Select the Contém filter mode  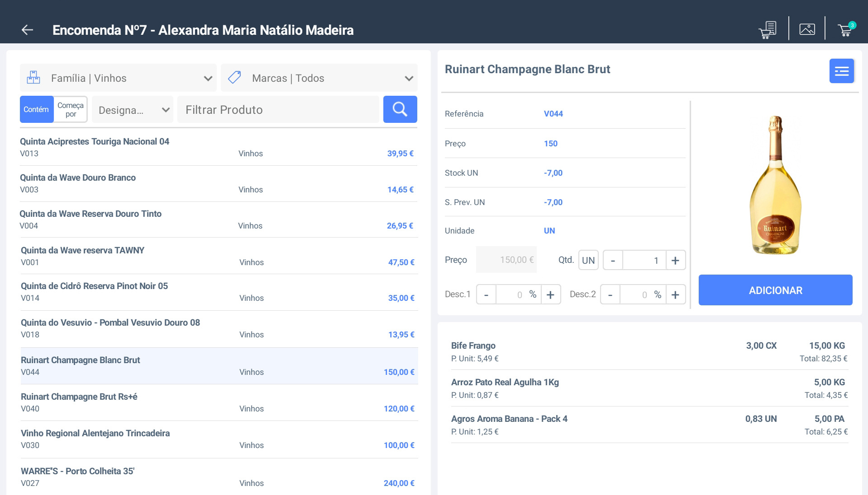pos(36,109)
